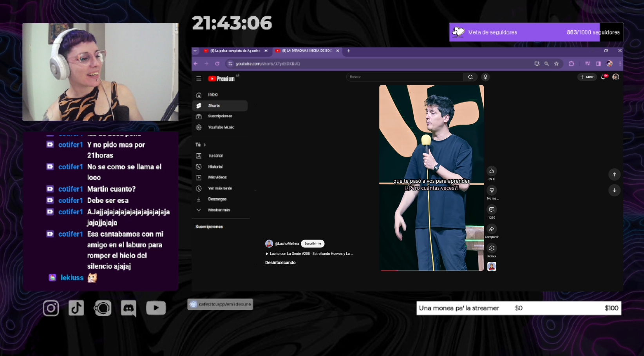Expand the Tú section chevron
644x356 pixels.
pos(204,145)
